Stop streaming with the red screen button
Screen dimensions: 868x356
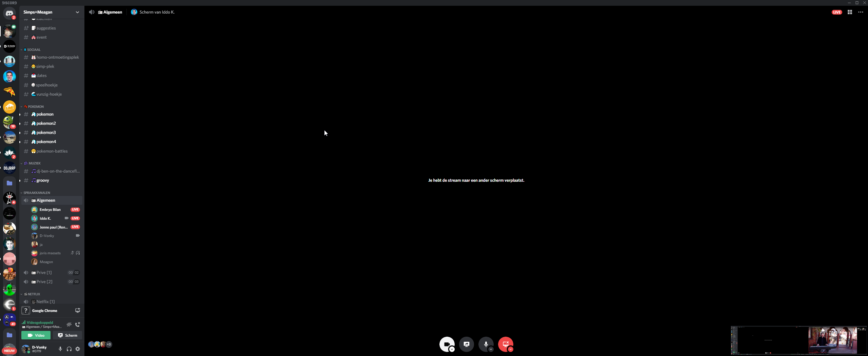click(x=505, y=344)
